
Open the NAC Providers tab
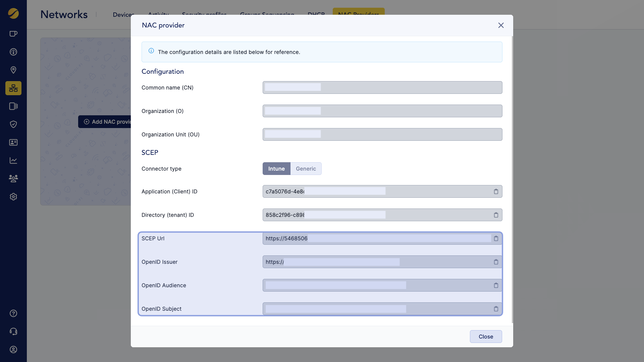click(359, 14)
